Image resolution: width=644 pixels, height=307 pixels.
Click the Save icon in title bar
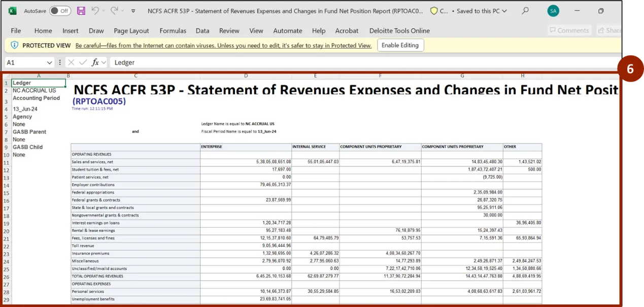click(x=81, y=11)
